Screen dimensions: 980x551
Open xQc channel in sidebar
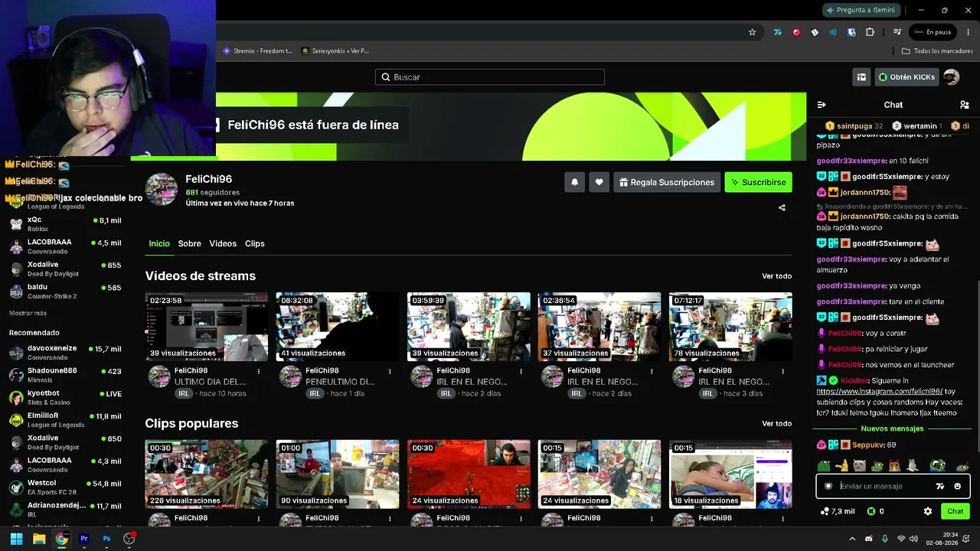[65, 224]
